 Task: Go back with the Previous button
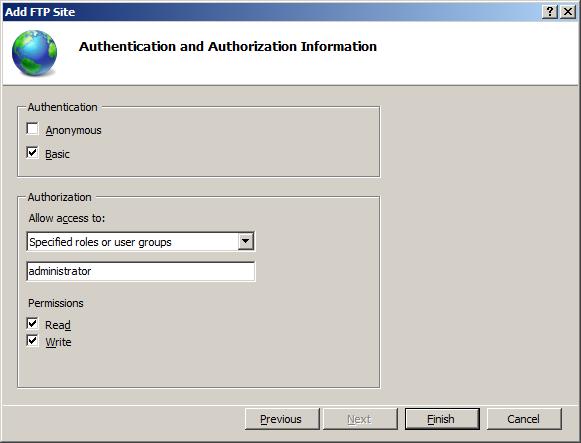coord(282,419)
